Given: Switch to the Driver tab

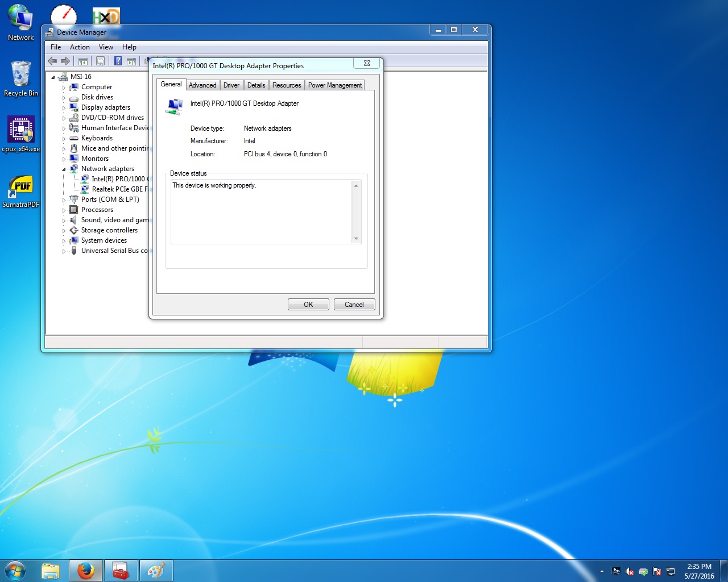Looking at the screenshot, I should (x=231, y=85).
